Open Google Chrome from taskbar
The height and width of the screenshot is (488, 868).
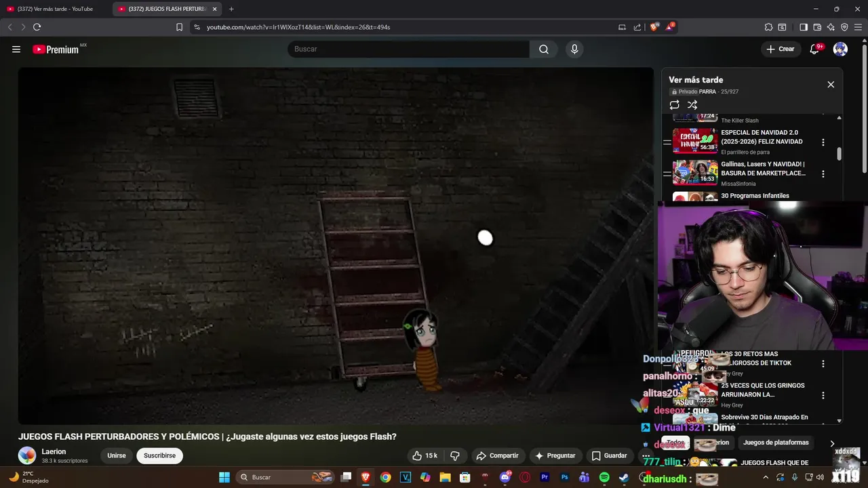(x=385, y=477)
